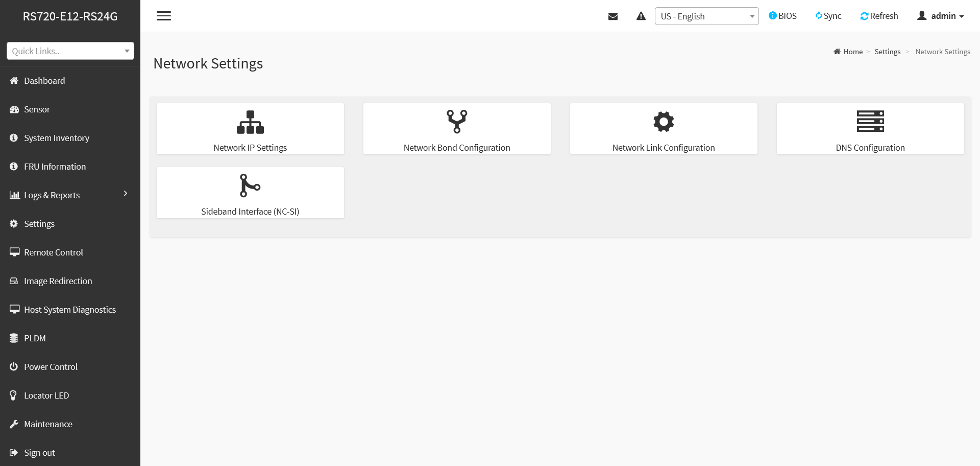
Task: Click the Refresh arrows icon
Action: pos(864,16)
